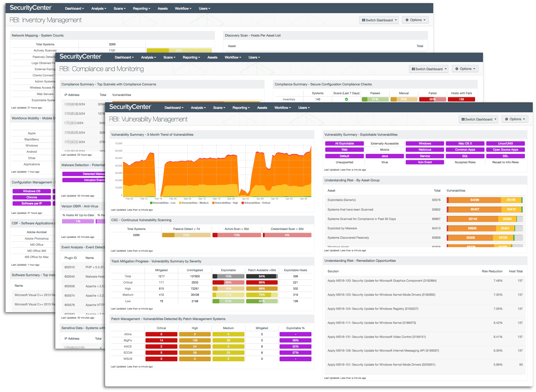
Task: Click Detected Malware indicator in Malware Detection
Action: click(84, 174)
